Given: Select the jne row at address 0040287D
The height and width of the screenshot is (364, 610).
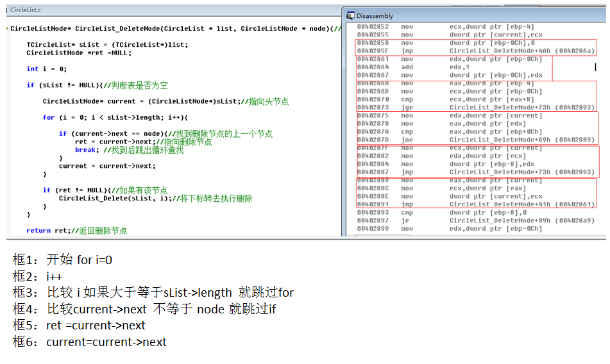Looking at the screenshot, I should click(x=476, y=140).
